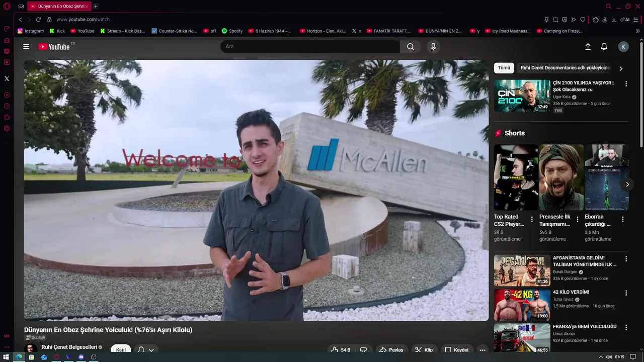Open YouTube notifications bell
644x362 pixels.
pos(604,47)
